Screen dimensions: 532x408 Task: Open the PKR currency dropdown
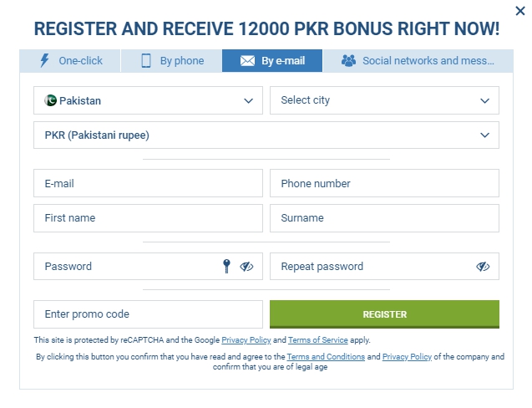click(x=266, y=135)
